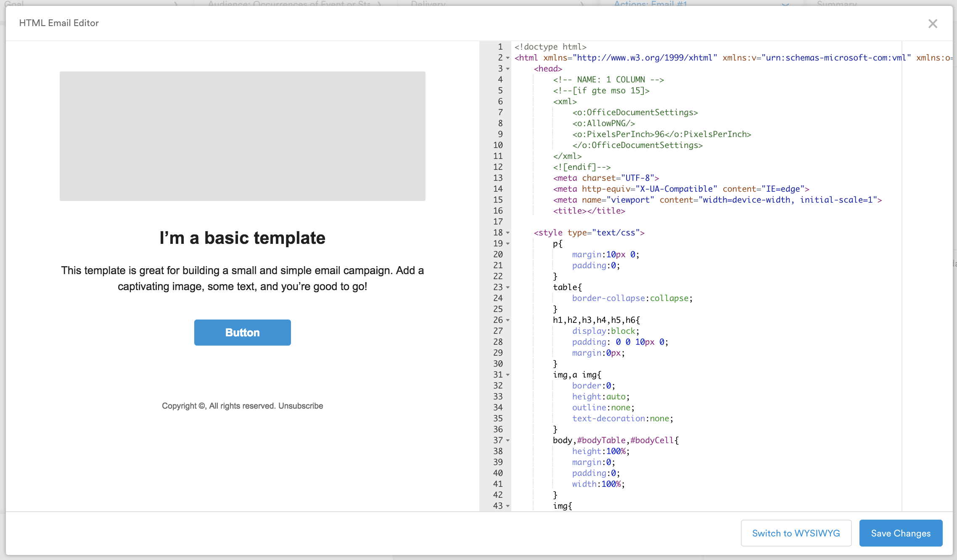Toggle the line 31 img selector block

[x=508, y=375]
